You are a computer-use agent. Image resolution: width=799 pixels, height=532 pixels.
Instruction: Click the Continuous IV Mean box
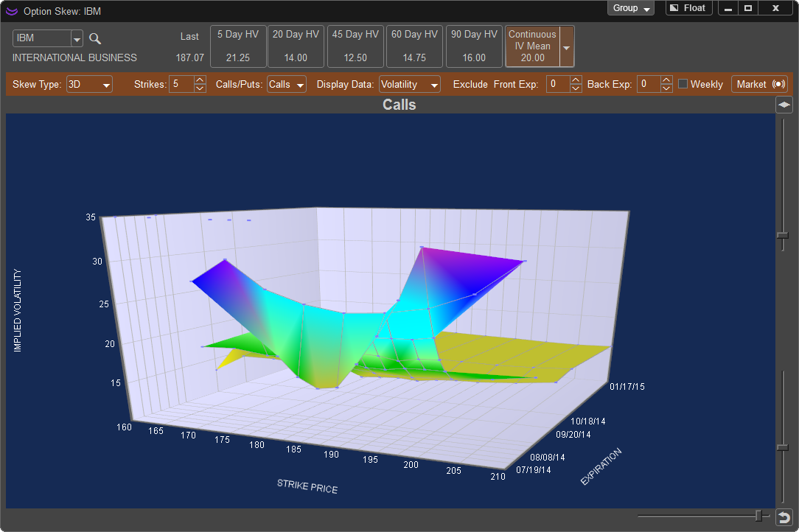pyautogui.click(x=532, y=46)
